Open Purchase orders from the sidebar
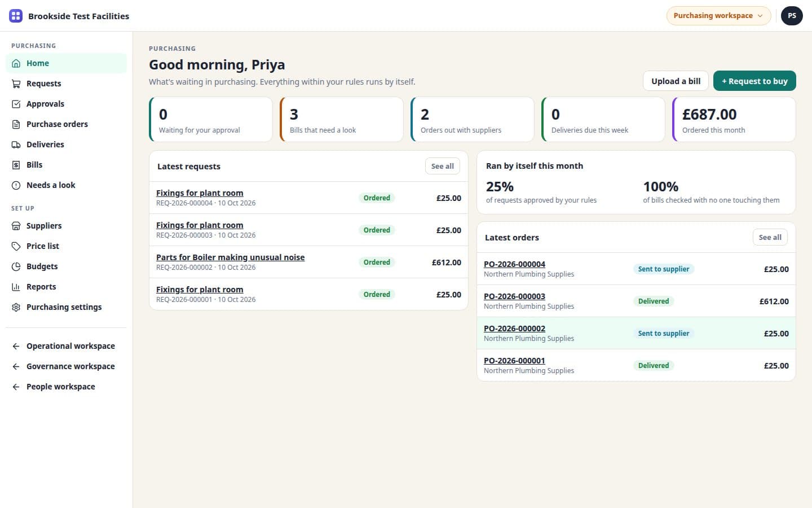 tap(66, 124)
